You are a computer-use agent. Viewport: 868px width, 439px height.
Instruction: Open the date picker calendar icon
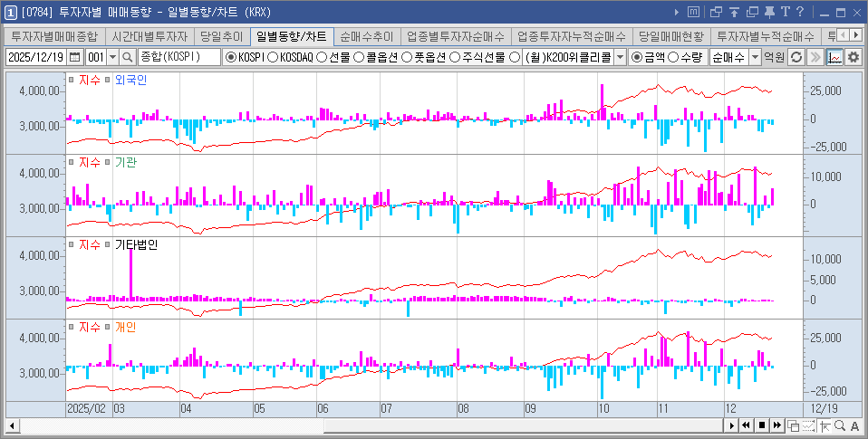(x=75, y=57)
